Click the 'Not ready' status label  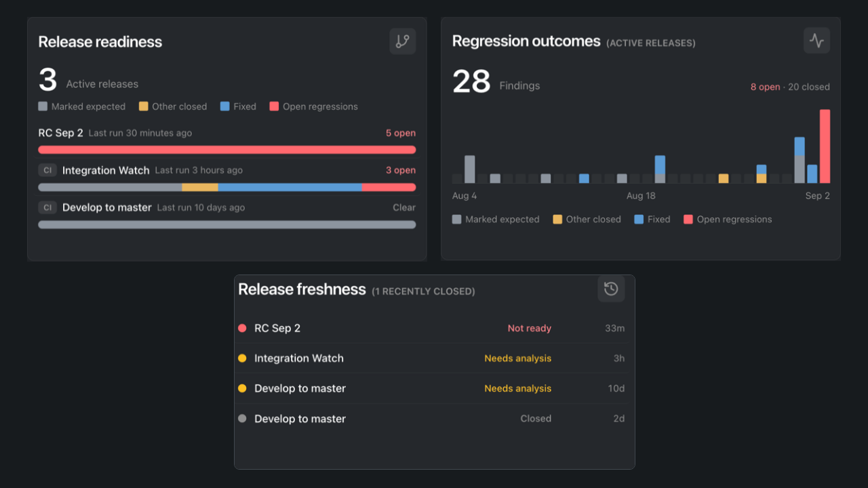530,328
